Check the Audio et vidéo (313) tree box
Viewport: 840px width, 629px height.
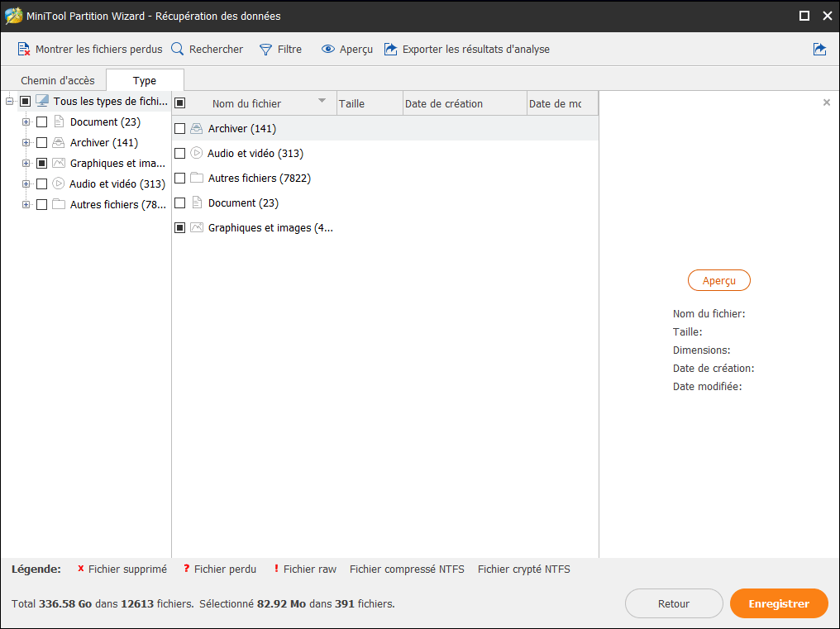point(42,183)
